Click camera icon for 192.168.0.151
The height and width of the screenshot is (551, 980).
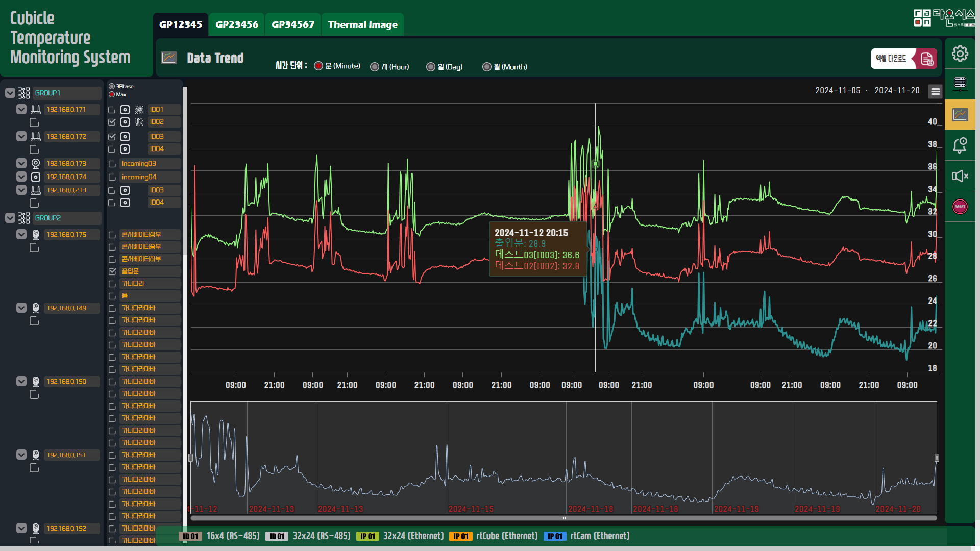pos(36,455)
